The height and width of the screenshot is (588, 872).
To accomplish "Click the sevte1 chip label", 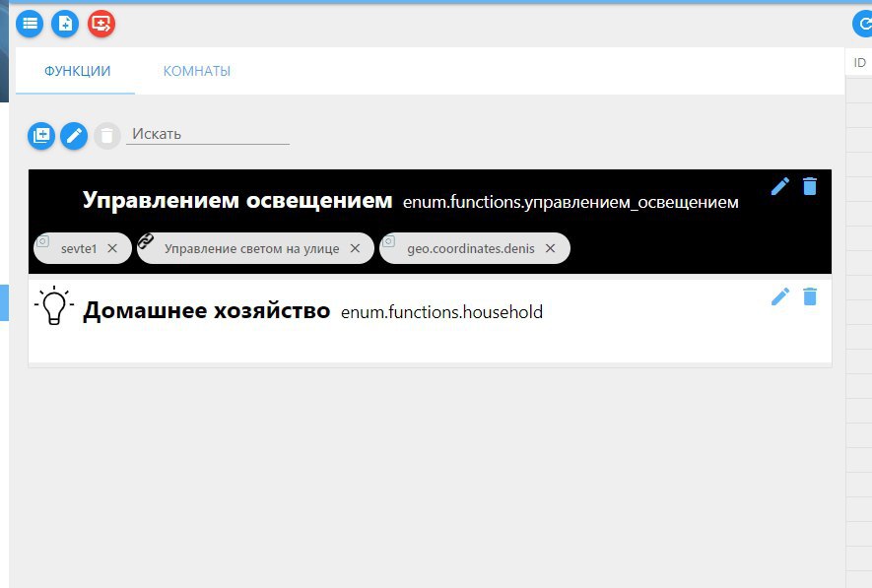I will click(79, 248).
